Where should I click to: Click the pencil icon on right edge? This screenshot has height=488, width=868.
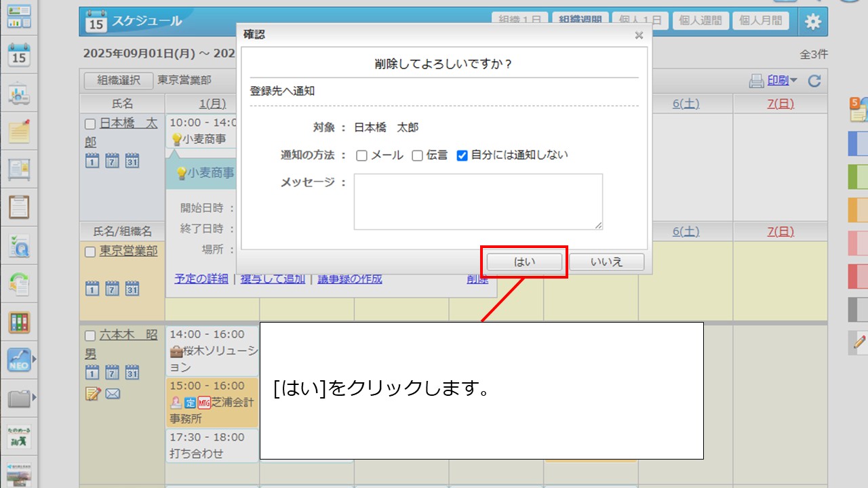(x=859, y=343)
